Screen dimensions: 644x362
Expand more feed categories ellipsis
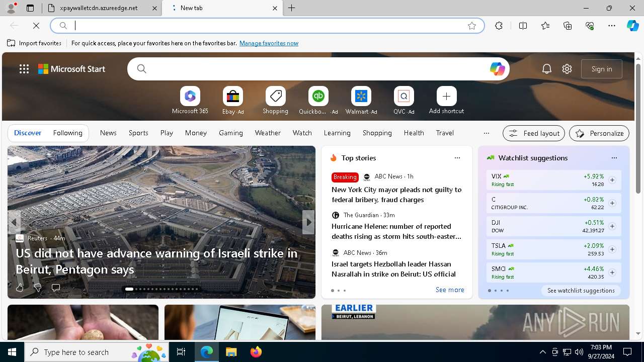[x=486, y=133]
